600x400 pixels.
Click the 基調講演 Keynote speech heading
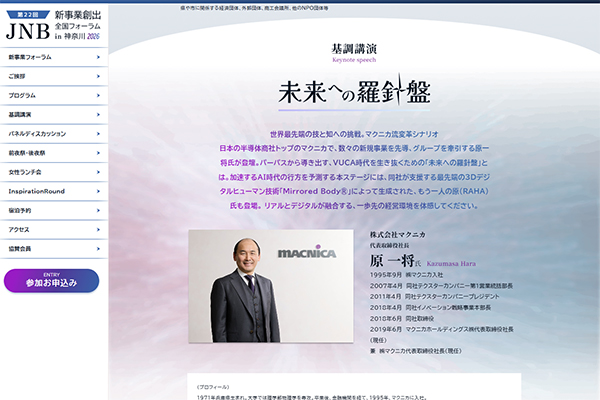point(354,53)
